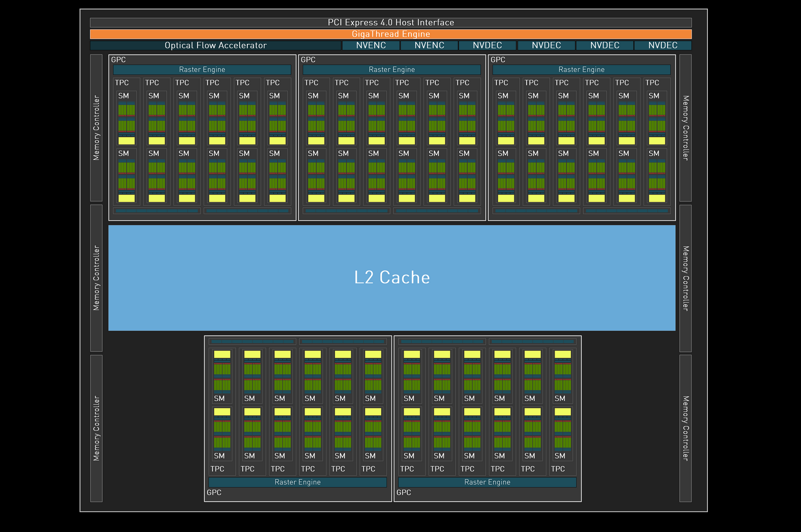Select the upper-right Memory Controller block

[x=686, y=128]
